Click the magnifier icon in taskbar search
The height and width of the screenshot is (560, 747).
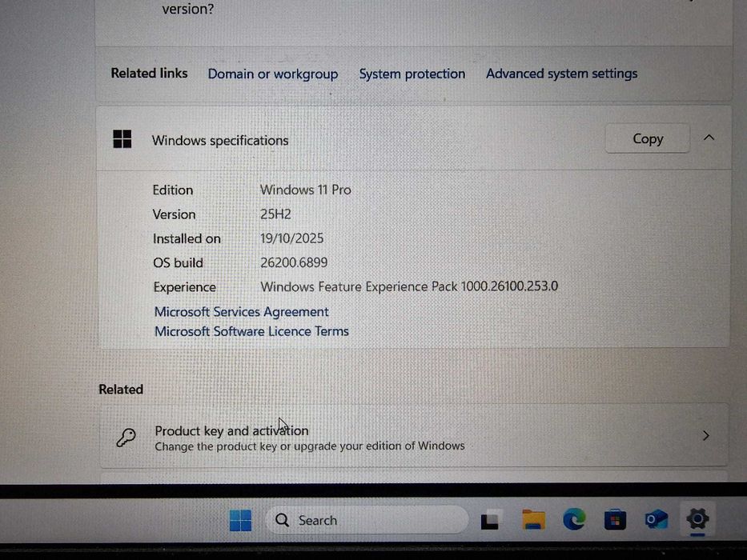[x=282, y=520]
